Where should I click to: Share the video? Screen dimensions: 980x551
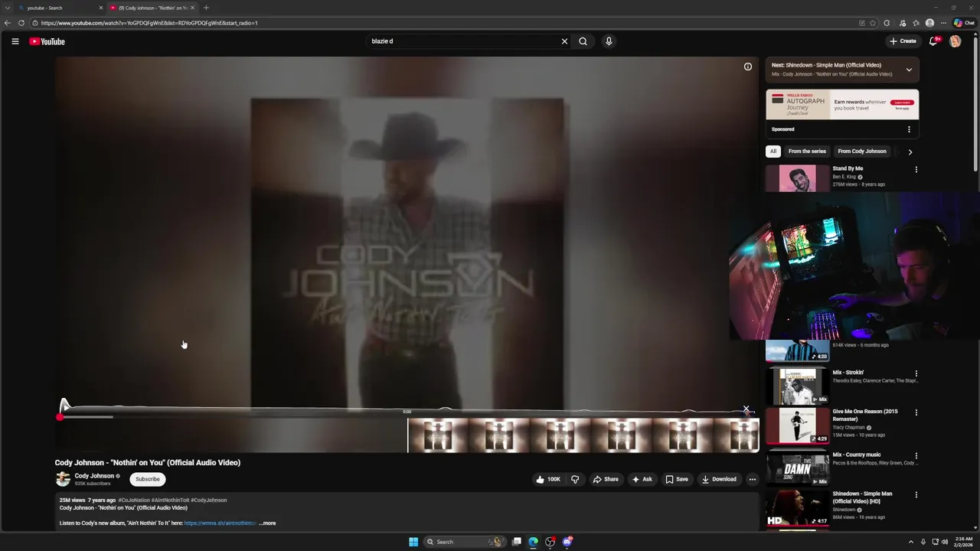point(606,479)
